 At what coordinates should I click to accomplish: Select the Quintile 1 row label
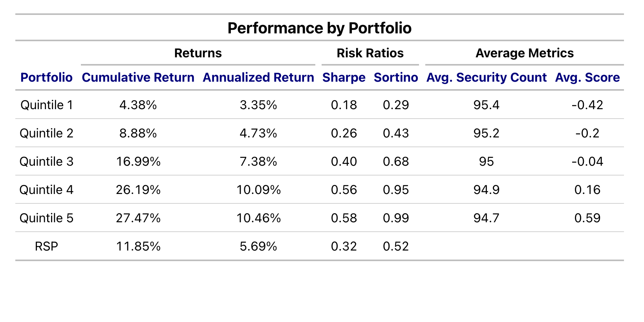pos(46,105)
